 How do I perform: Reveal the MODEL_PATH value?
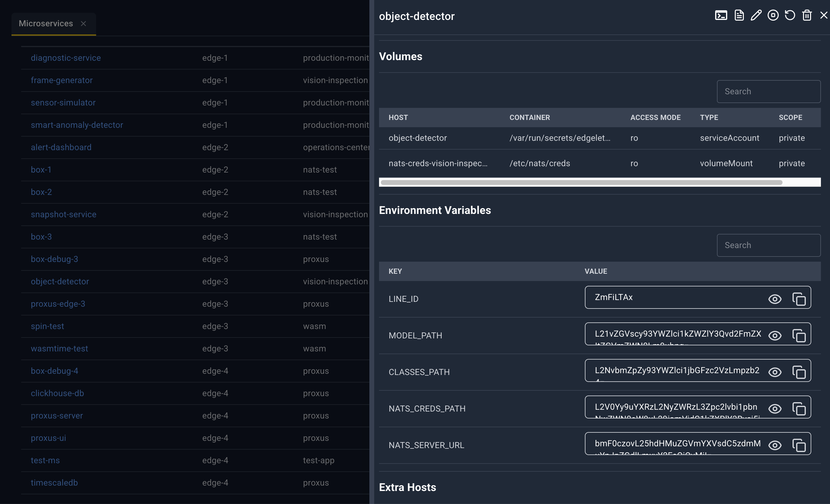(x=775, y=336)
